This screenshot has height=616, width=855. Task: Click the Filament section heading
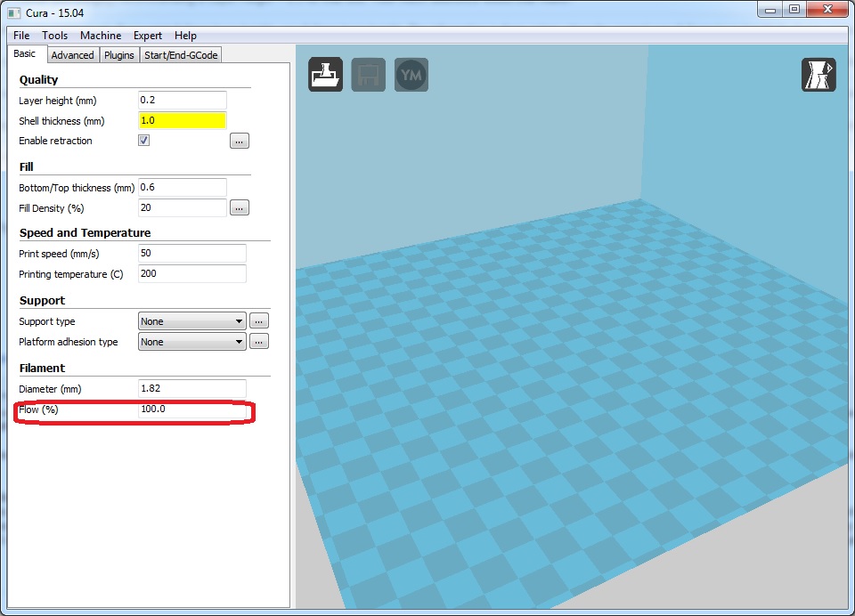pos(42,368)
